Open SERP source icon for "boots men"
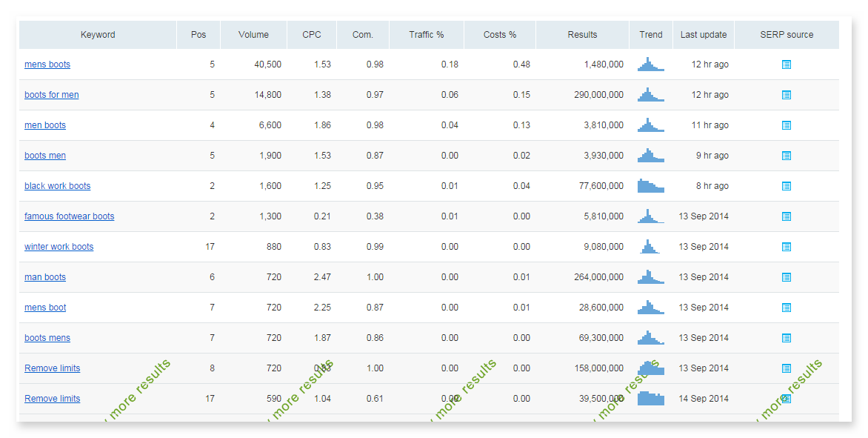 pyautogui.click(x=787, y=156)
